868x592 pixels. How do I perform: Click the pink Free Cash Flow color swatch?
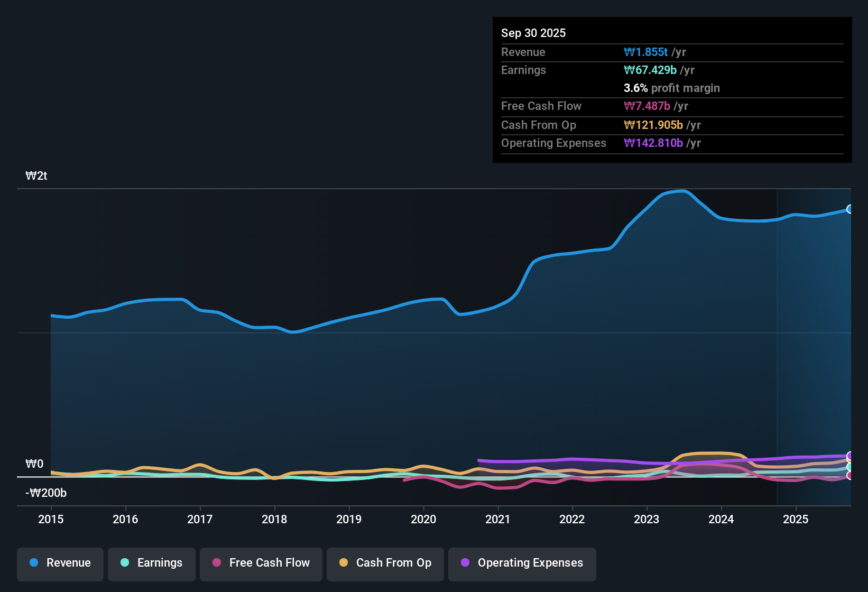pyautogui.click(x=216, y=563)
